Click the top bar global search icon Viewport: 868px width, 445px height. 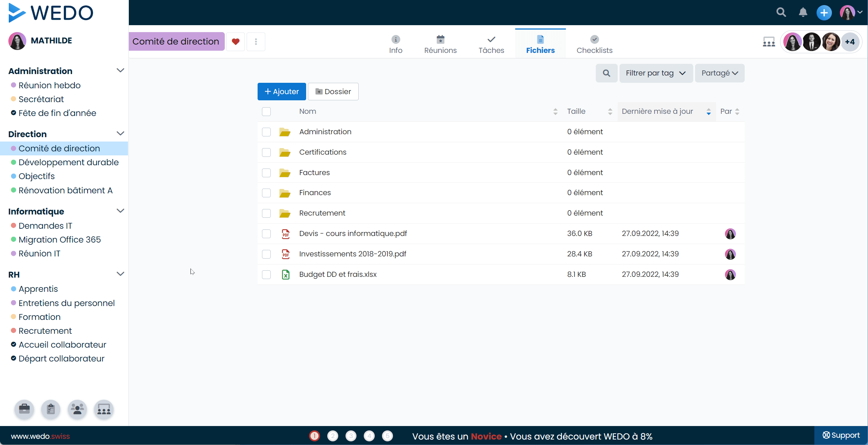(781, 12)
